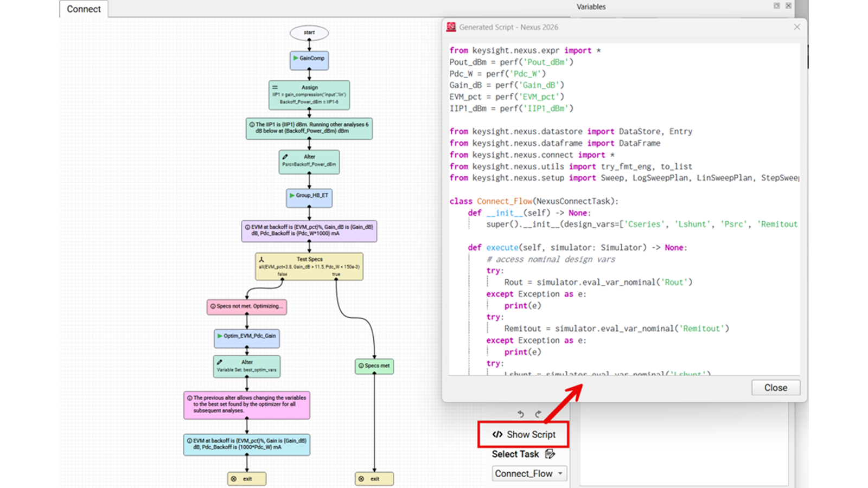The height and width of the screenshot is (488, 868).
Task: Click the 'def execute' line in the script
Action: 577,247
